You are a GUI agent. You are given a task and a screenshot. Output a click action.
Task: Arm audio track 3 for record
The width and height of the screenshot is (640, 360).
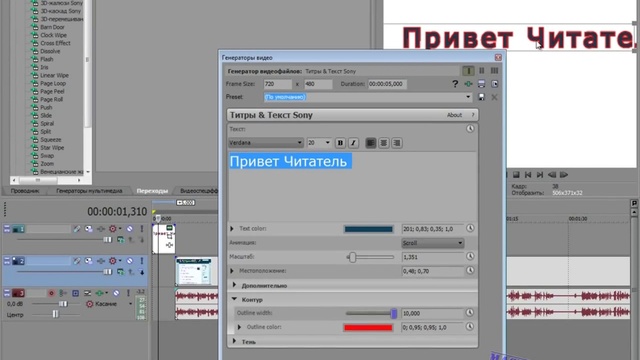[x=51, y=293]
